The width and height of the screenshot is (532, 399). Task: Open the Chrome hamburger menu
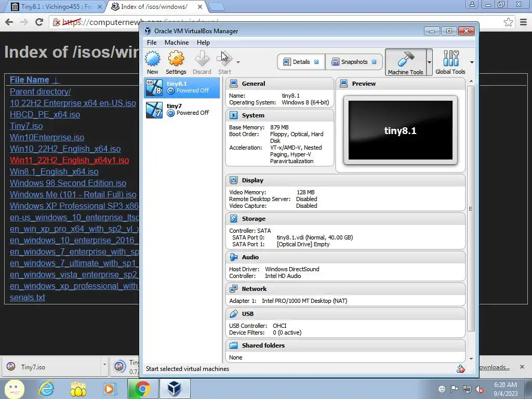click(523, 22)
